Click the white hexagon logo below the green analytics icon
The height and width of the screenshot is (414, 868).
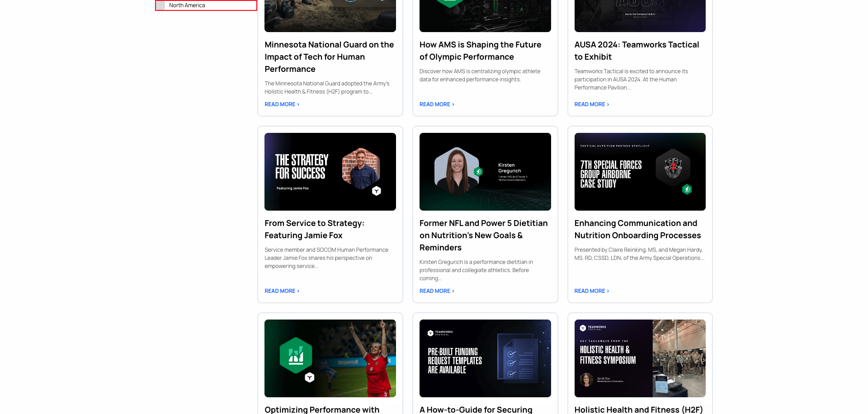(310, 376)
